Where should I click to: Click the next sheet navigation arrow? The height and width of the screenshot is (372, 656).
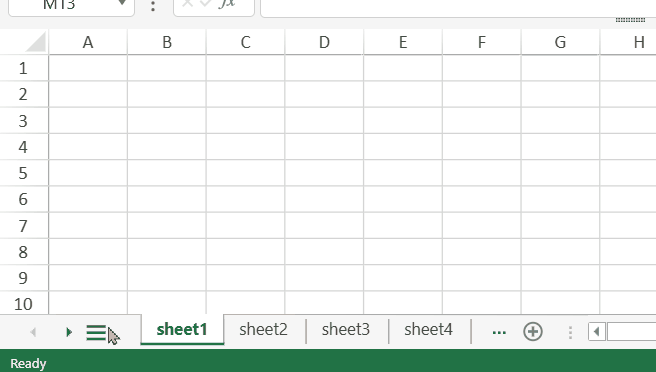pos(69,332)
